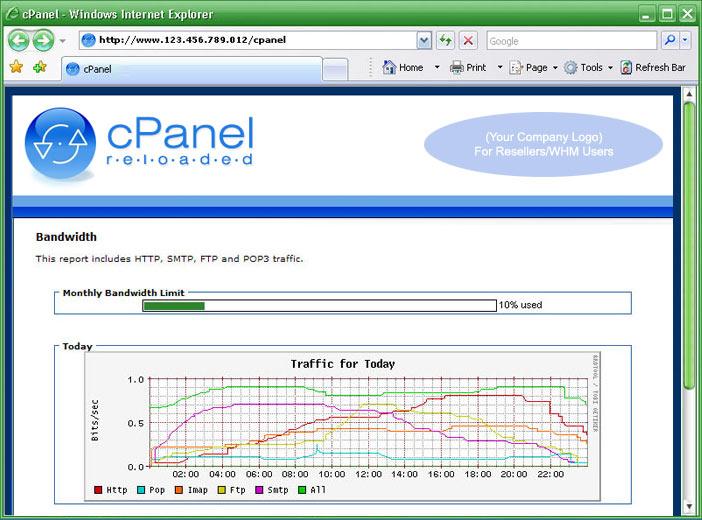Open the Page menu
The height and width of the screenshot is (520, 702).
click(x=534, y=68)
